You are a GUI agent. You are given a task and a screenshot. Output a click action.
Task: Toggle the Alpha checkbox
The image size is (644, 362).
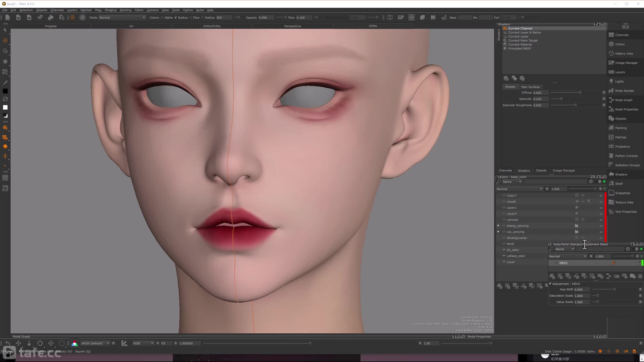pyautogui.click(x=162, y=18)
